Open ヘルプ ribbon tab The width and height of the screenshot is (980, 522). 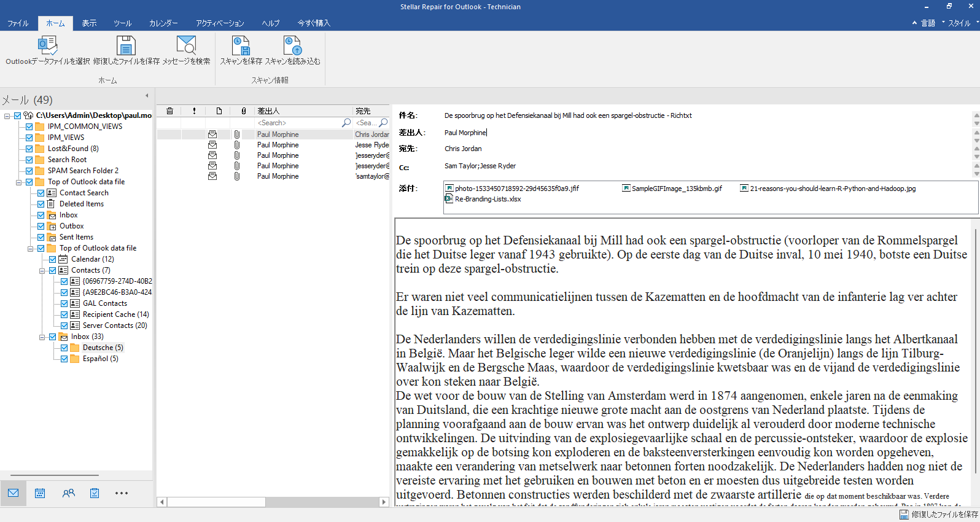(x=271, y=23)
